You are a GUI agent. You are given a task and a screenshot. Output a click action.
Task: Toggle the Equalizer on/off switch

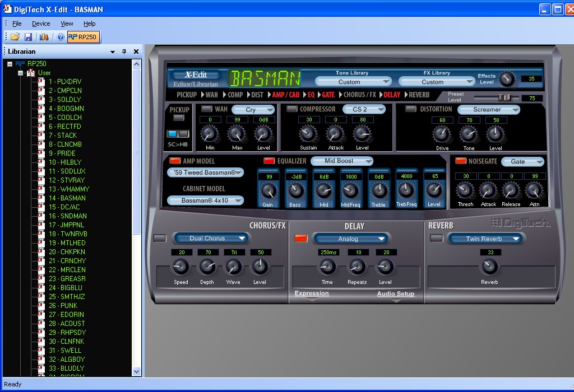coord(270,161)
